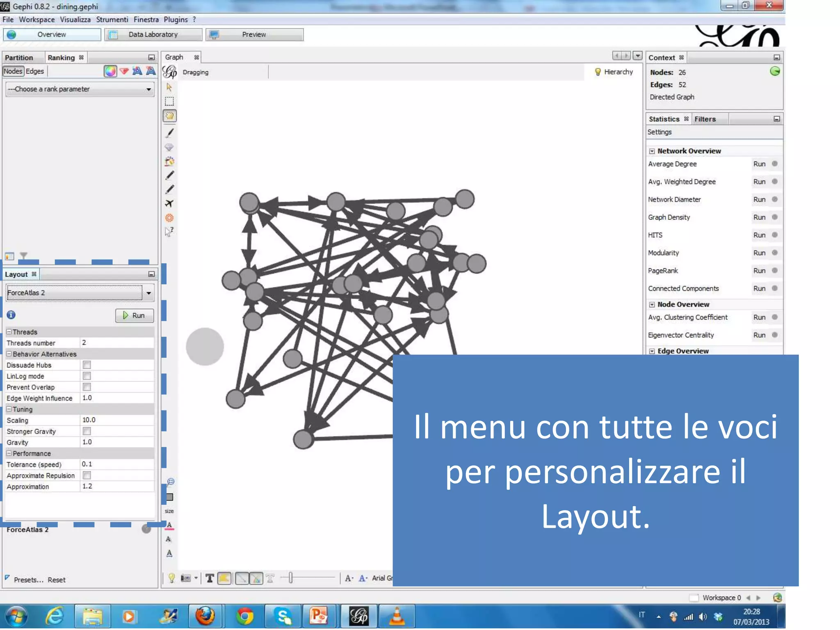This screenshot has width=840, height=630.
Task: Select the rectangle selection tool
Action: click(169, 101)
